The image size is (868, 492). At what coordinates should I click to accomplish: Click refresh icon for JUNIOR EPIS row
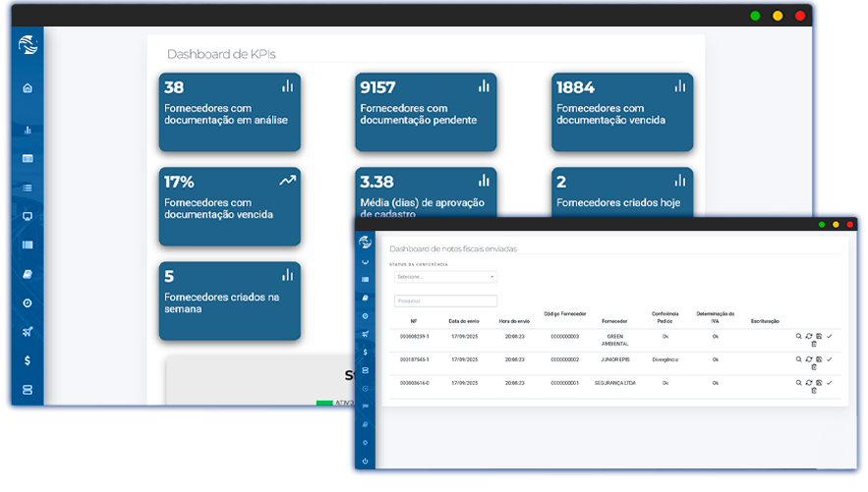(x=809, y=359)
